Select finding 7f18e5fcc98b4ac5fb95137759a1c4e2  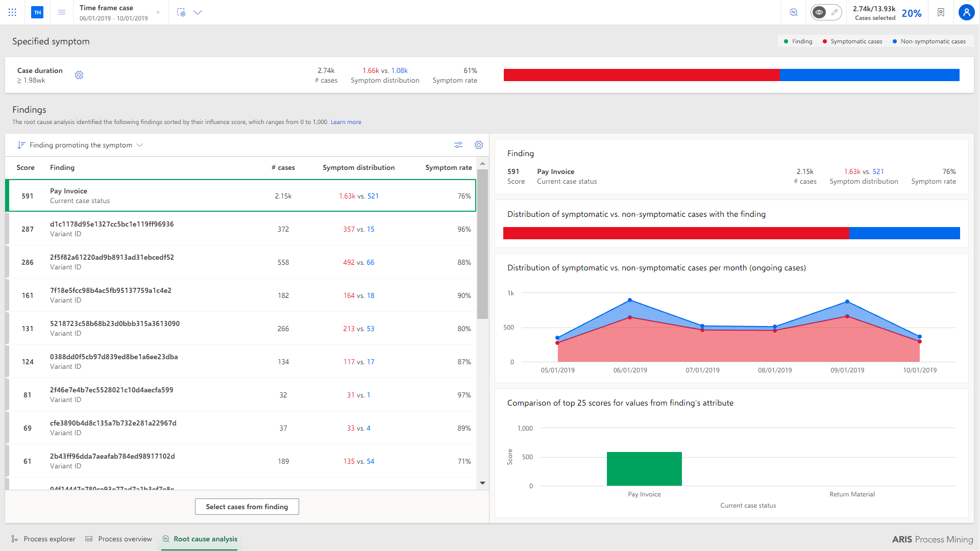point(241,295)
